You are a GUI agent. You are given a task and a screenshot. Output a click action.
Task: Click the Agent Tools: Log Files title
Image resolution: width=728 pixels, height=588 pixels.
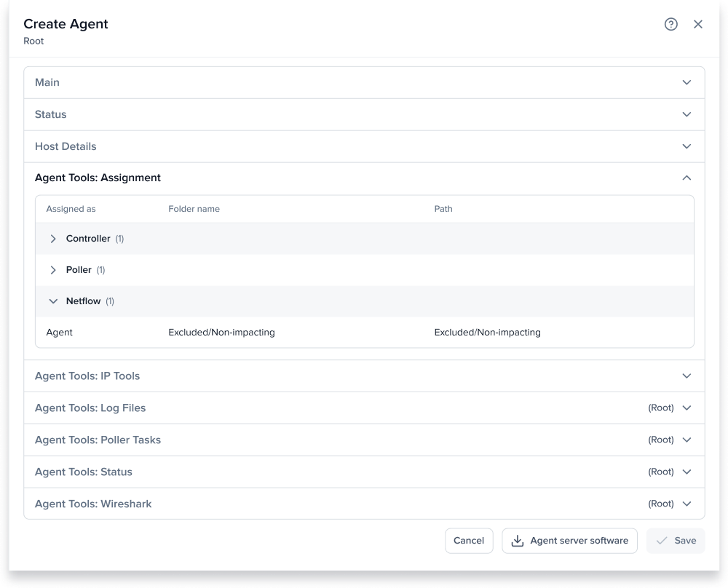[90, 408]
